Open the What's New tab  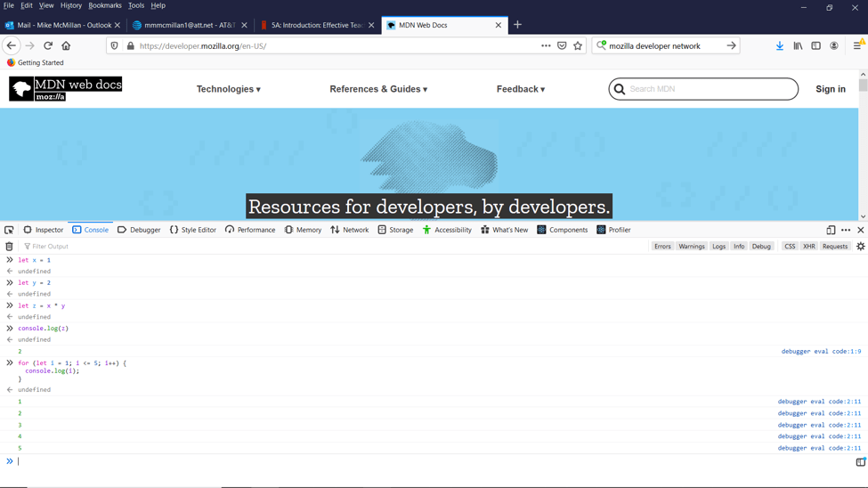[504, 230]
